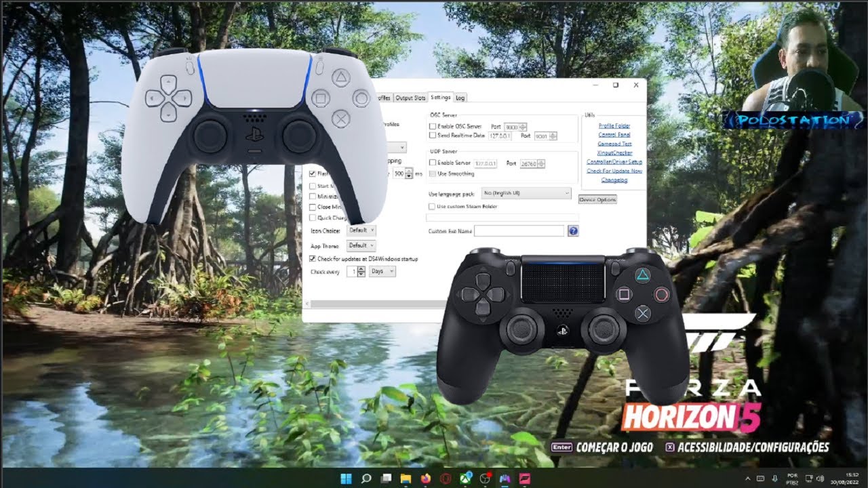Open Firefox from the taskbar

pos(425,479)
